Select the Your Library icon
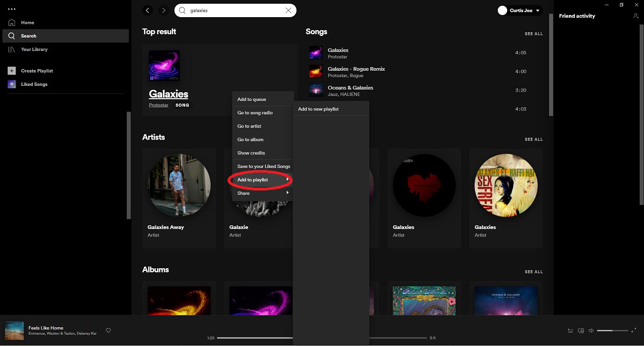644x346 pixels. point(11,49)
